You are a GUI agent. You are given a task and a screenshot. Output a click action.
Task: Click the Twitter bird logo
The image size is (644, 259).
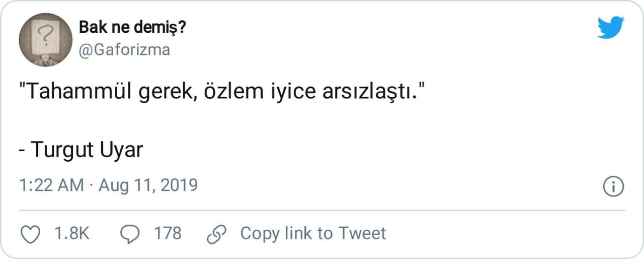(x=611, y=27)
